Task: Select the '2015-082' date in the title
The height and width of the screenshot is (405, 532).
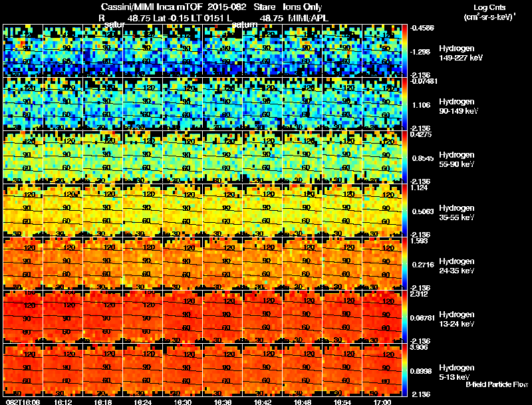Action: click(227, 7)
